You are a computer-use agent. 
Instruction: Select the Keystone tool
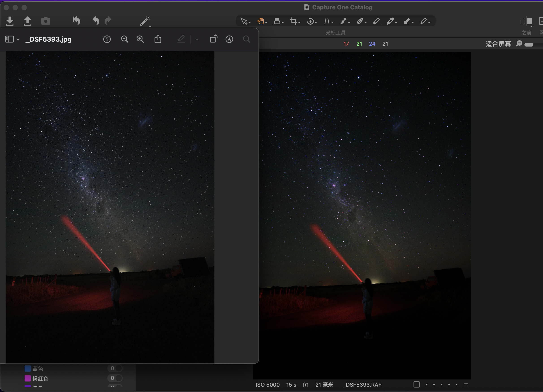click(327, 21)
